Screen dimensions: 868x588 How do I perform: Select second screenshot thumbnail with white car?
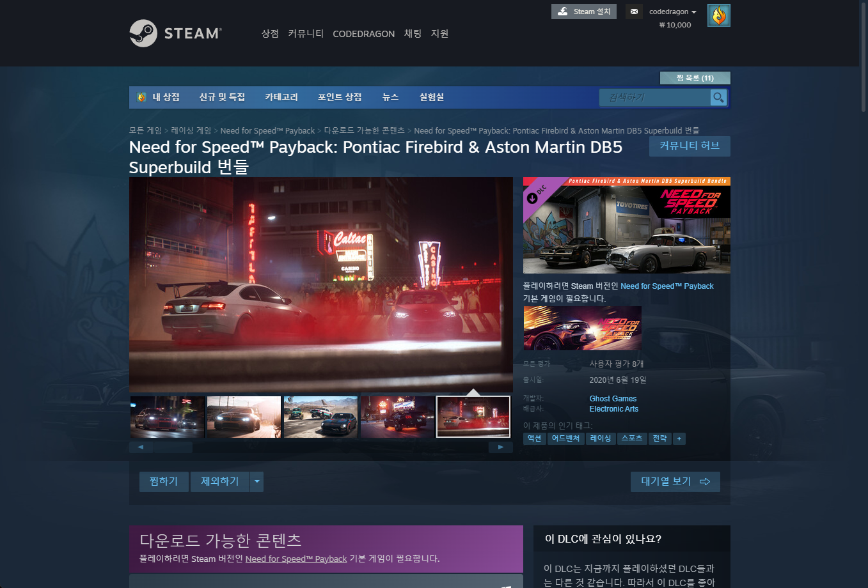(x=244, y=417)
